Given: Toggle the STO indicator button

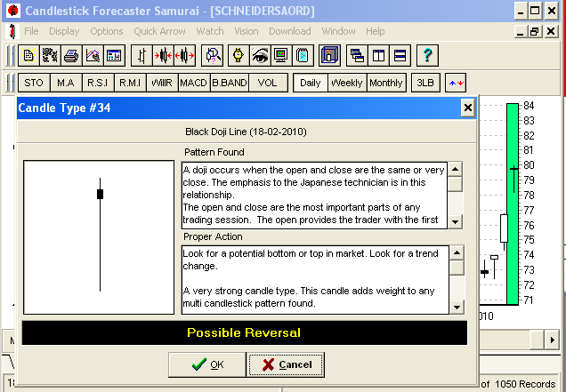Looking at the screenshot, I should click(34, 83).
